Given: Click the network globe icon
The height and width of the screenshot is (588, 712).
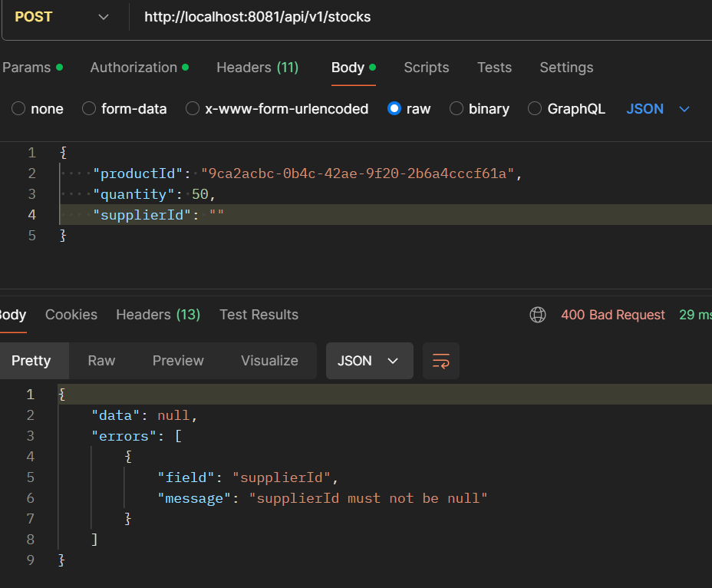Looking at the screenshot, I should [538, 315].
